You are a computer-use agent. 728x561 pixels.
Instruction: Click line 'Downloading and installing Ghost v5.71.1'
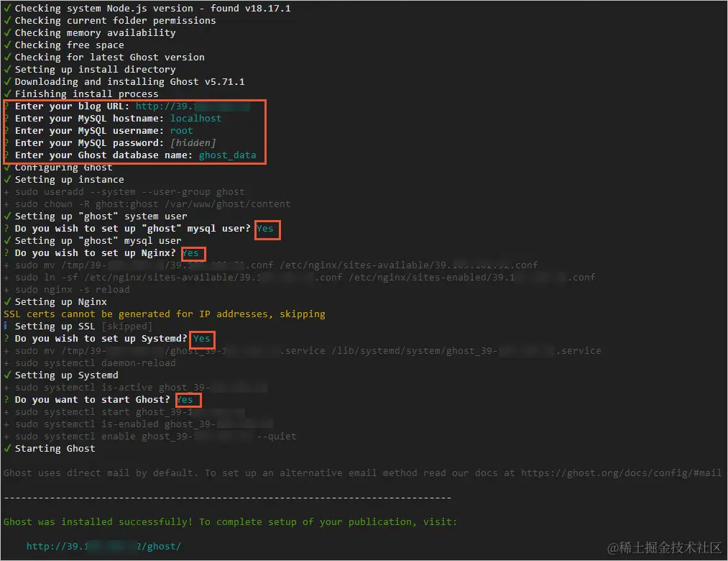124,82
